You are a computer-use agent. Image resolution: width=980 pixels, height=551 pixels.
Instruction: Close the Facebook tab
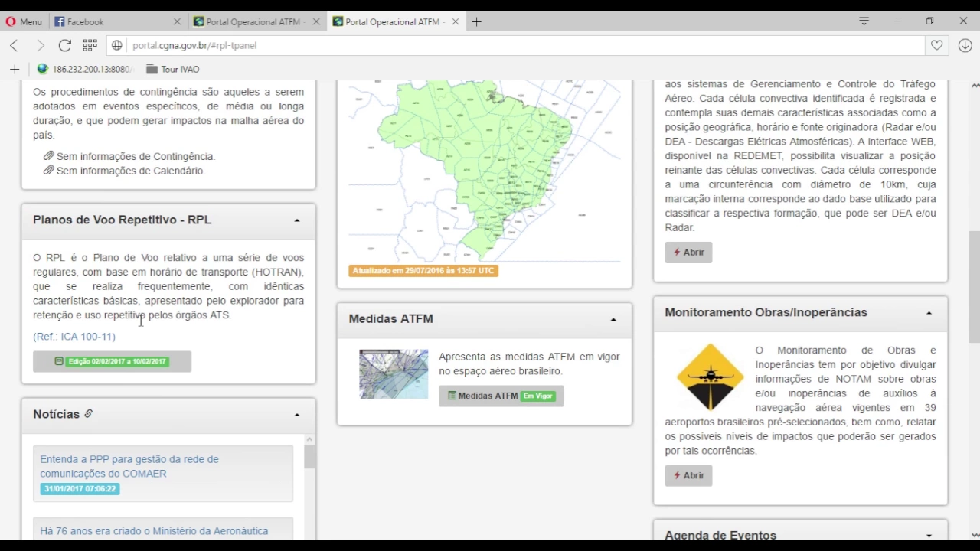pyautogui.click(x=178, y=21)
